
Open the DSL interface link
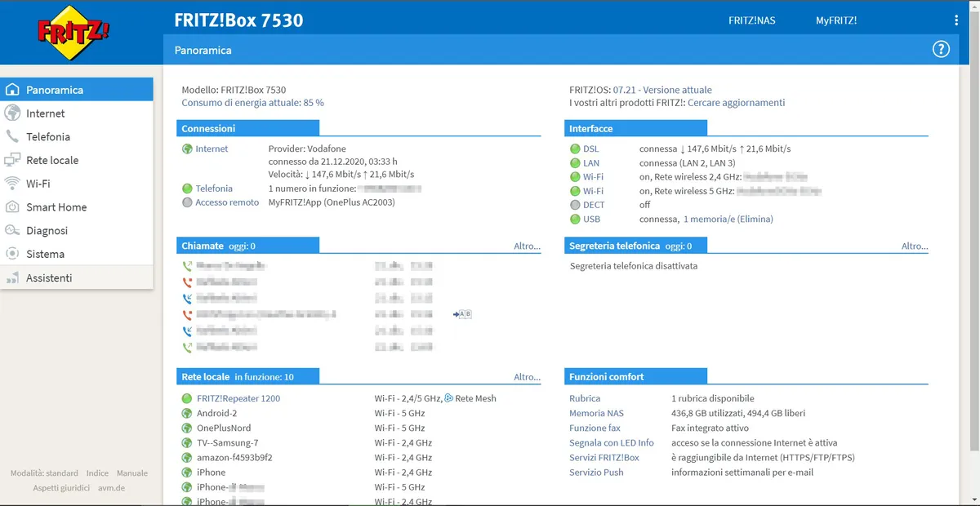click(x=590, y=149)
